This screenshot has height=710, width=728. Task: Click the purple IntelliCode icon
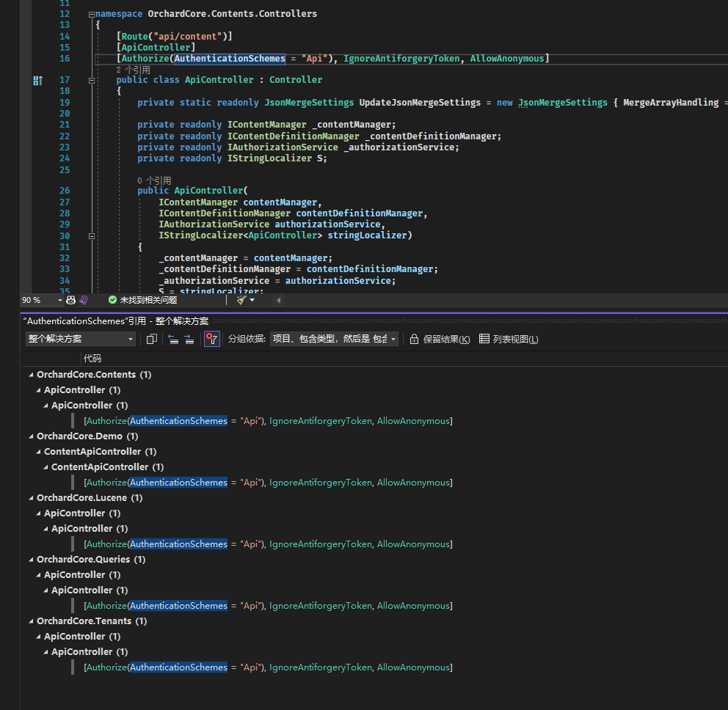click(84, 300)
